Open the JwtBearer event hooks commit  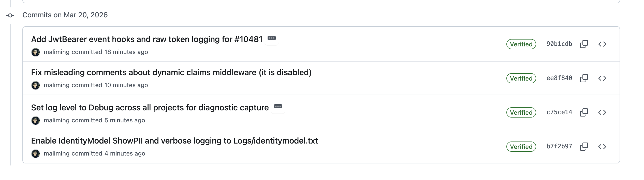click(147, 39)
